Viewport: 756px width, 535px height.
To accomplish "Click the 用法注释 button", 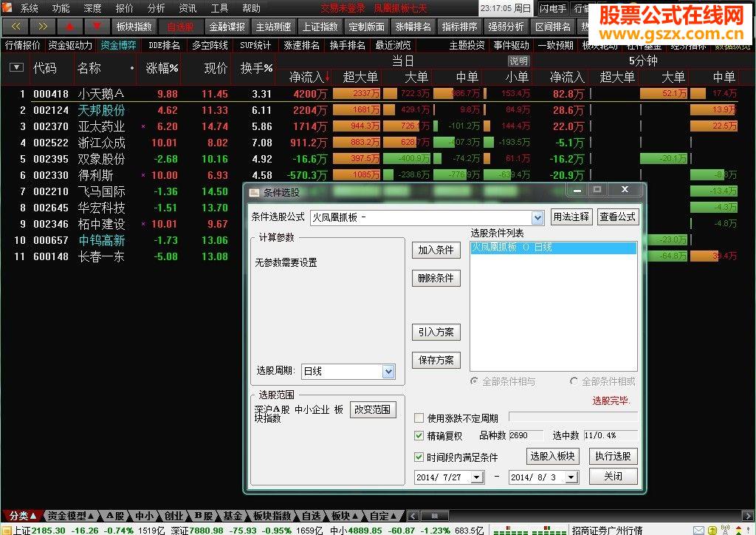I will 571,217.
